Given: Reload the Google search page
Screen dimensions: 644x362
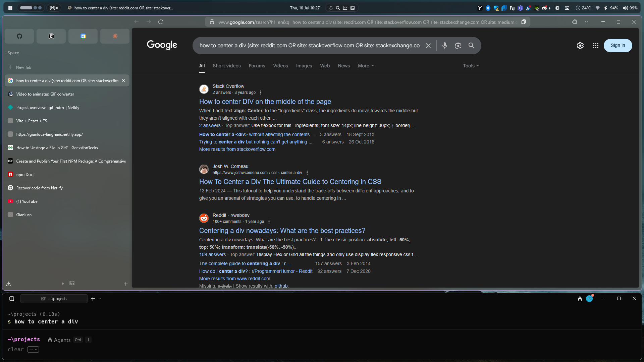Looking at the screenshot, I should pos(161,22).
